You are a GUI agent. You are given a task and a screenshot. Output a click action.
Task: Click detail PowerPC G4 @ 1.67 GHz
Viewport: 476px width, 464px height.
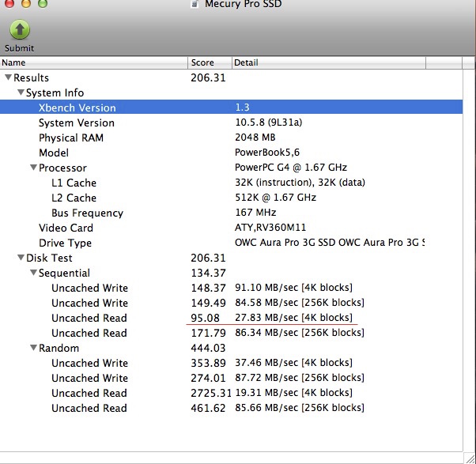click(291, 168)
